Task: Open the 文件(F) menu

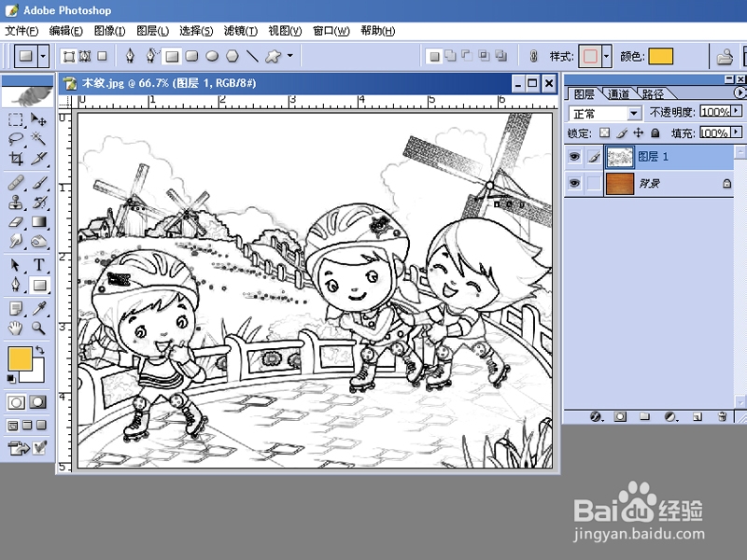Action: (x=21, y=31)
